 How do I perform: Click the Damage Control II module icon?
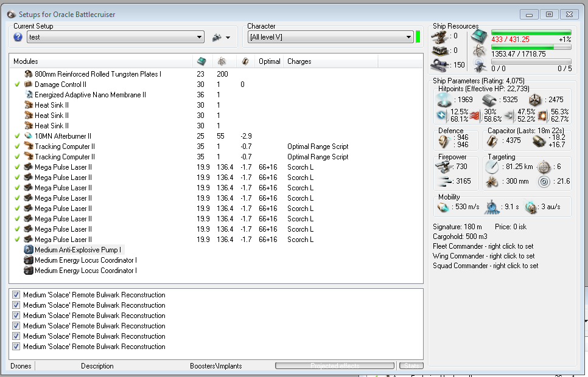click(x=29, y=85)
